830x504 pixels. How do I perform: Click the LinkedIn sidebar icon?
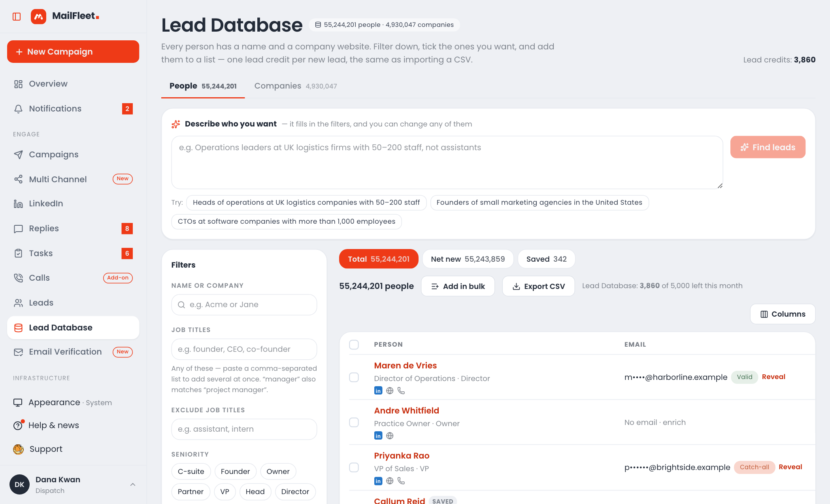pyautogui.click(x=18, y=204)
